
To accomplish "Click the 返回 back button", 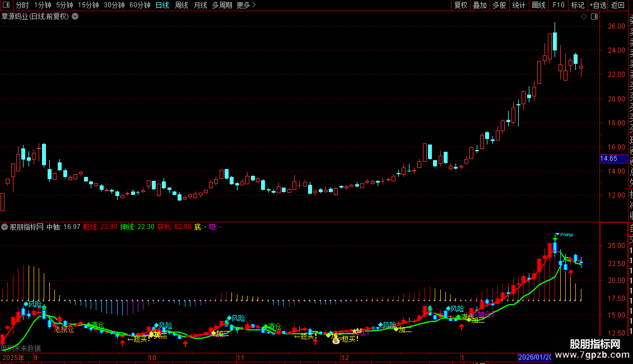I will coord(618,5).
